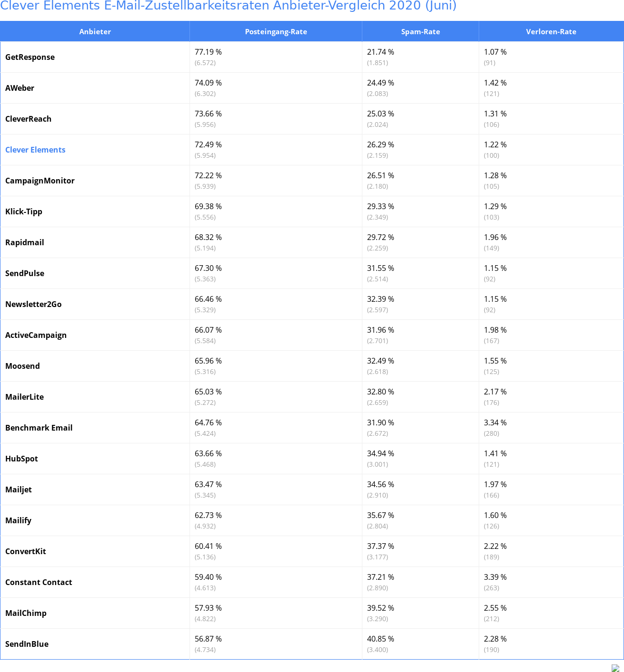Select the Rapidmail row label
The image size is (624, 672).
25,242
